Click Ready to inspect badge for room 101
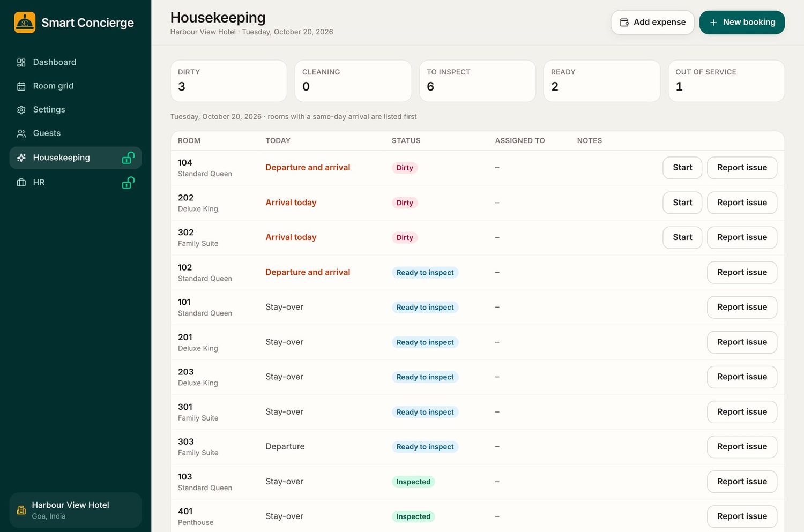Image resolution: width=804 pixels, height=532 pixels. coord(425,307)
